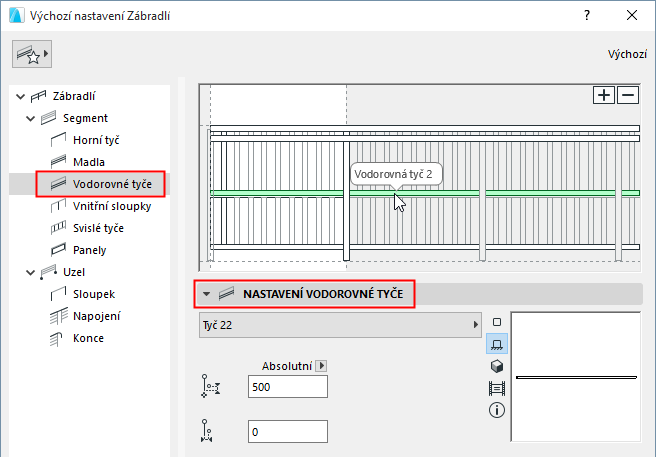656x457 pixels.
Task: Switch preview to small square 2D symbol view
Action: click(497, 322)
